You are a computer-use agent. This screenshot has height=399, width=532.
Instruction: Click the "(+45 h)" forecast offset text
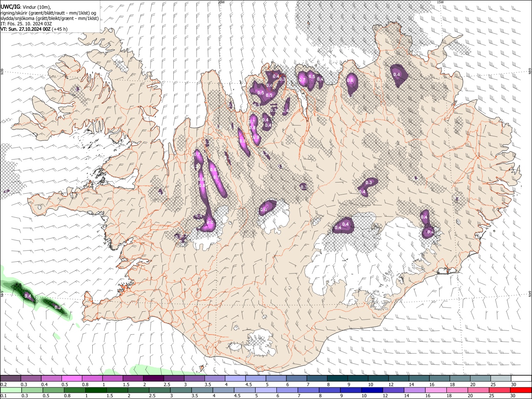coord(60,29)
